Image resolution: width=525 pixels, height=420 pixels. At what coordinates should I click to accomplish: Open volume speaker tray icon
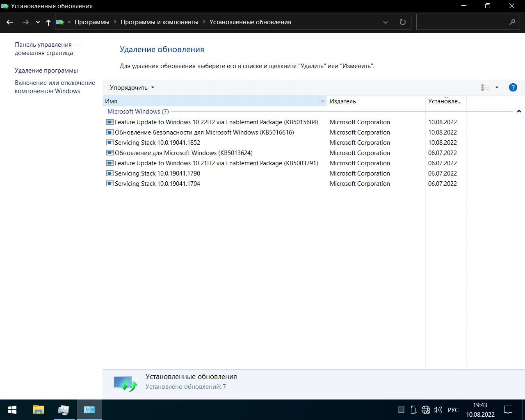tap(438, 410)
